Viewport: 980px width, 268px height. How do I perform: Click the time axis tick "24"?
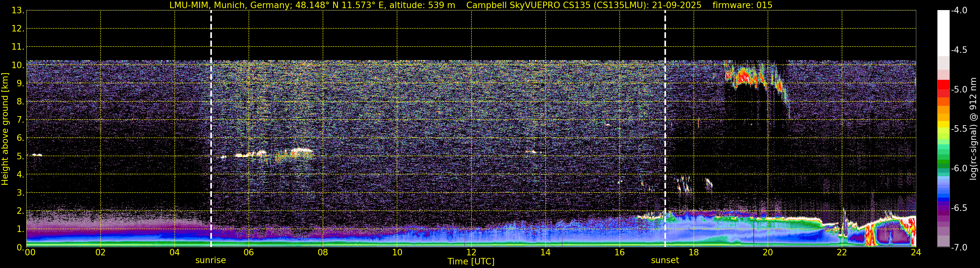tap(916, 253)
